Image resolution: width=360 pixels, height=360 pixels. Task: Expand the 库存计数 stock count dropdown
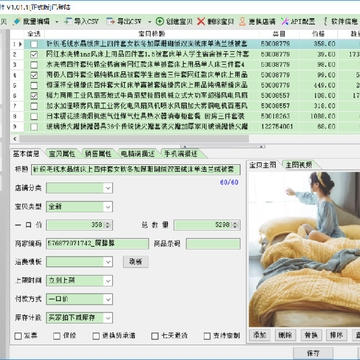tap(108, 318)
